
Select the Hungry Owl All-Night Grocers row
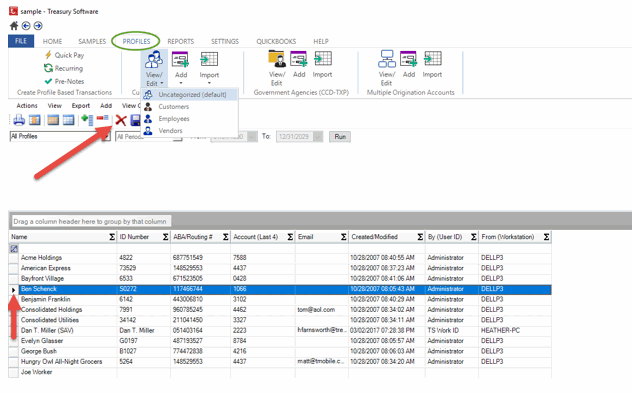pyautogui.click(x=280, y=362)
